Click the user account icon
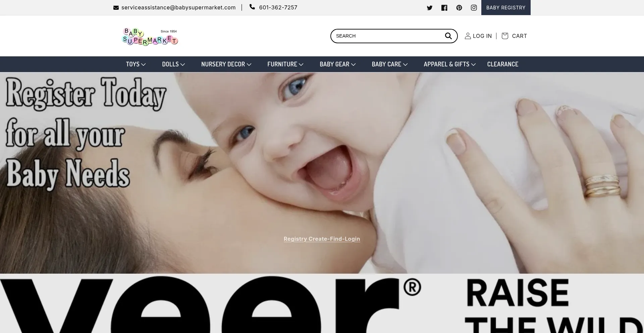 (468, 36)
